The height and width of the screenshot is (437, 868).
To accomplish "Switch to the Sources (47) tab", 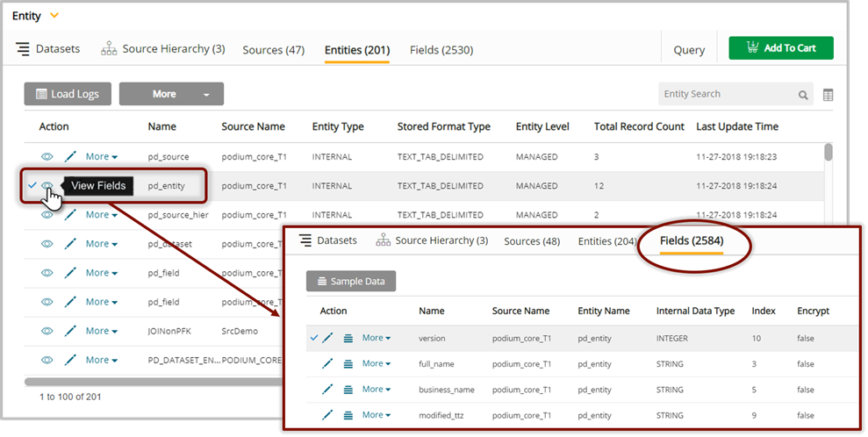I will 273,50.
